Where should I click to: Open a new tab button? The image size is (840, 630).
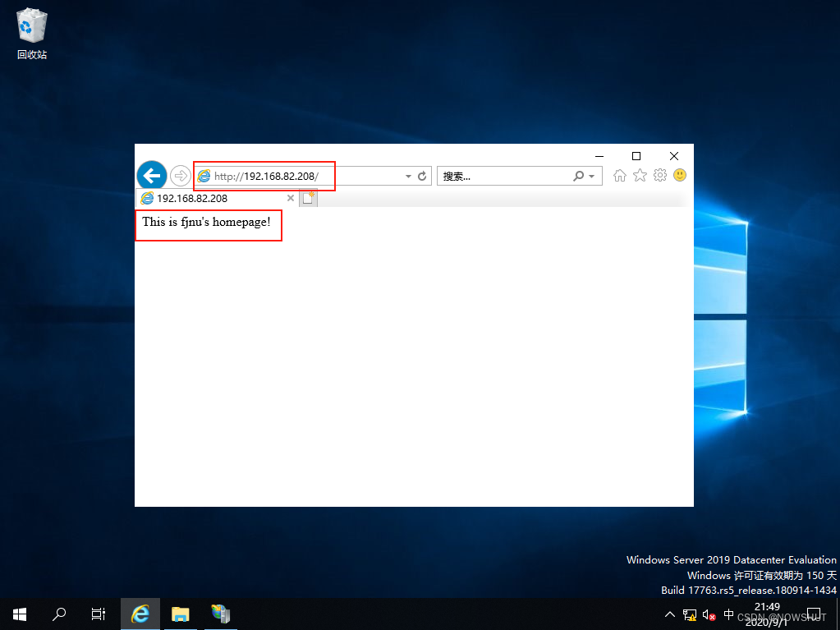pyautogui.click(x=308, y=198)
